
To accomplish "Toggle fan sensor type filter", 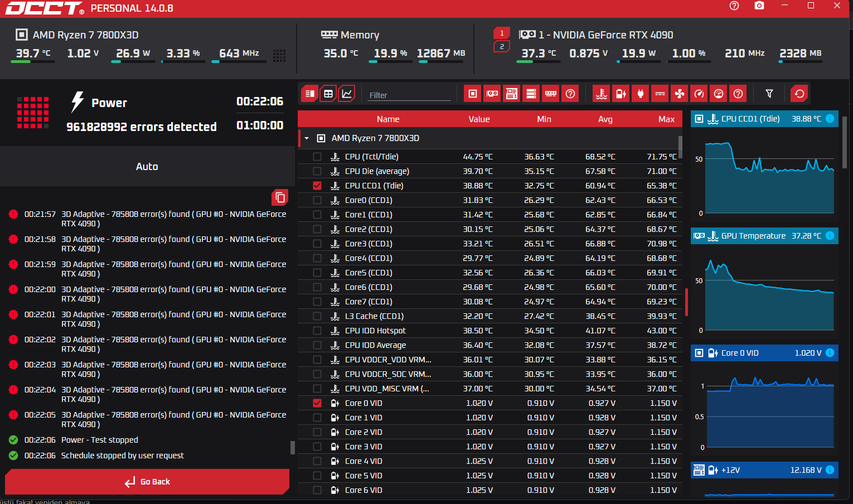I will pos(680,94).
